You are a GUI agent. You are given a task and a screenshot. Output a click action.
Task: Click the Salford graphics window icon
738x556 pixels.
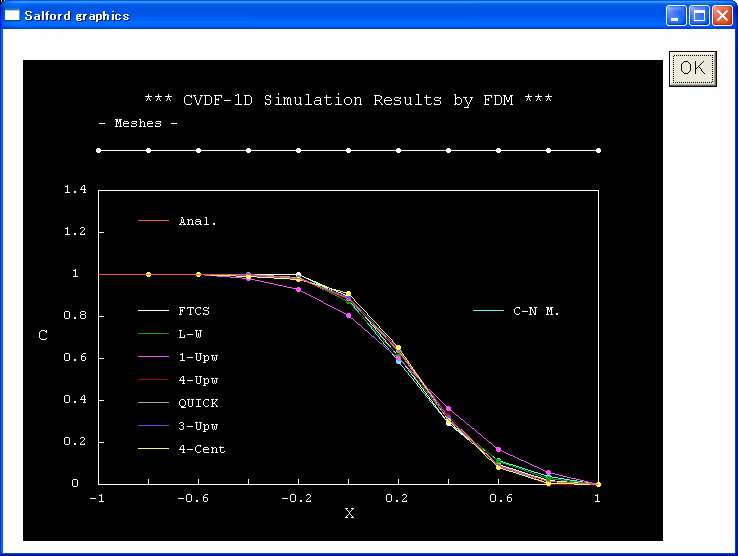pyautogui.click(x=13, y=15)
